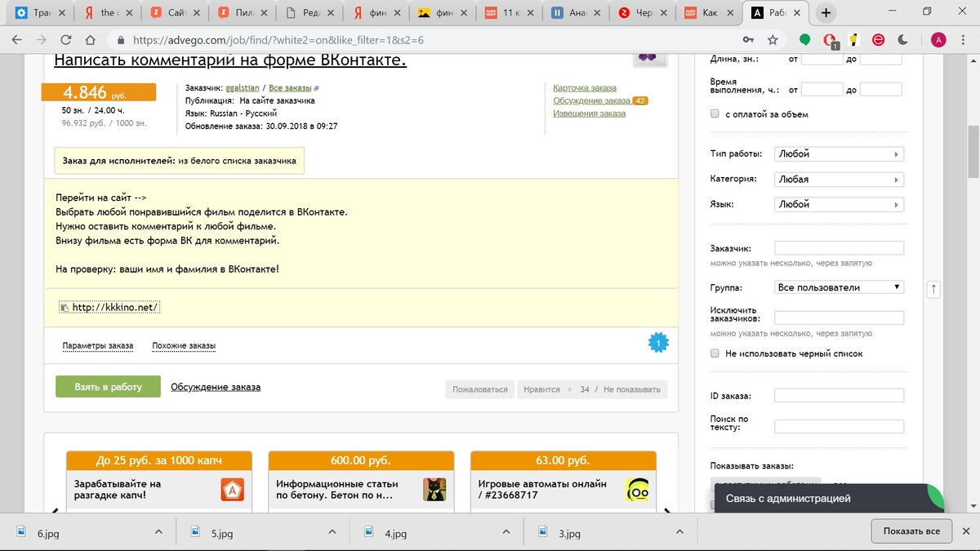
Task: Click the page vertical scrollbar thumb
Action: click(x=973, y=150)
